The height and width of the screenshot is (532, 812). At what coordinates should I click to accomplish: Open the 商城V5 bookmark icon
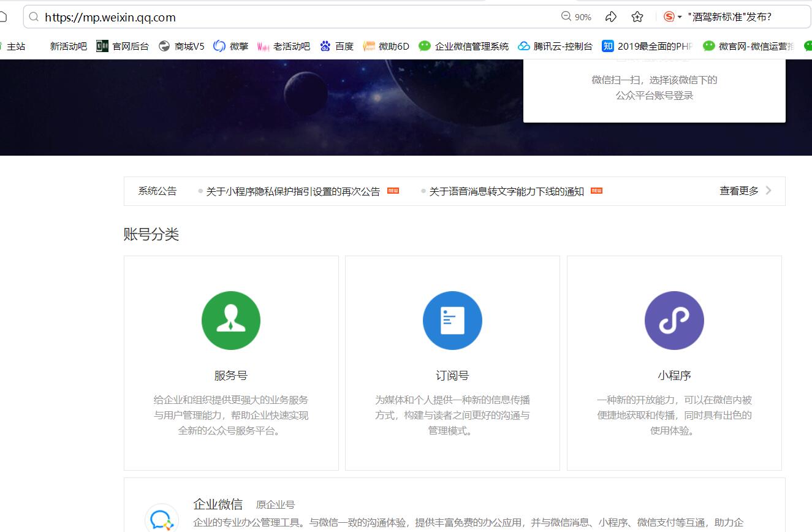click(164, 46)
